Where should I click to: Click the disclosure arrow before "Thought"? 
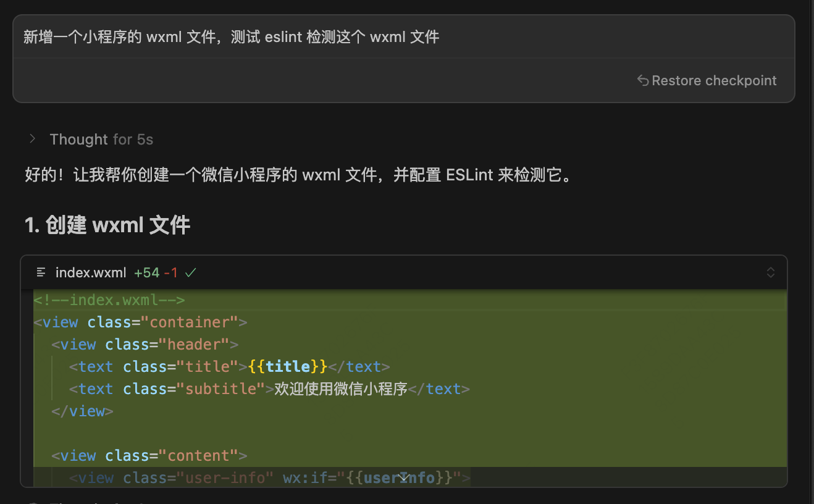[x=32, y=139]
